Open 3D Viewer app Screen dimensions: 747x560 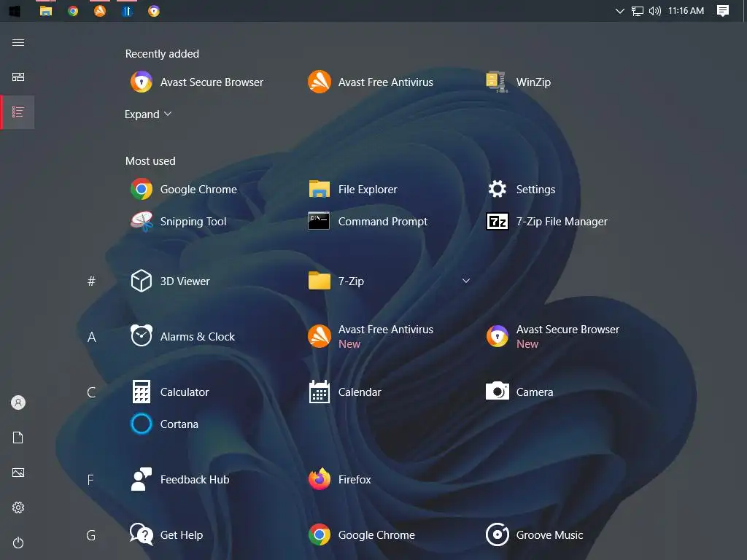coord(170,281)
